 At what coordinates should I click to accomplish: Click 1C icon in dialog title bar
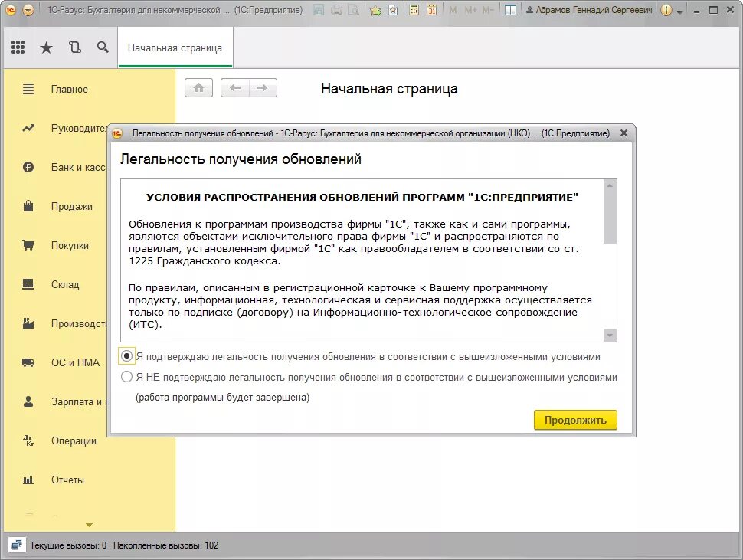click(117, 133)
